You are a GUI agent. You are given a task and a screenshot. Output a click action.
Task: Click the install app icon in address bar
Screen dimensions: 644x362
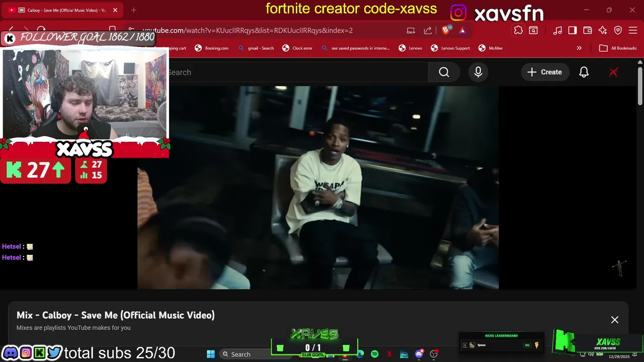pyautogui.click(x=411, y=30)
